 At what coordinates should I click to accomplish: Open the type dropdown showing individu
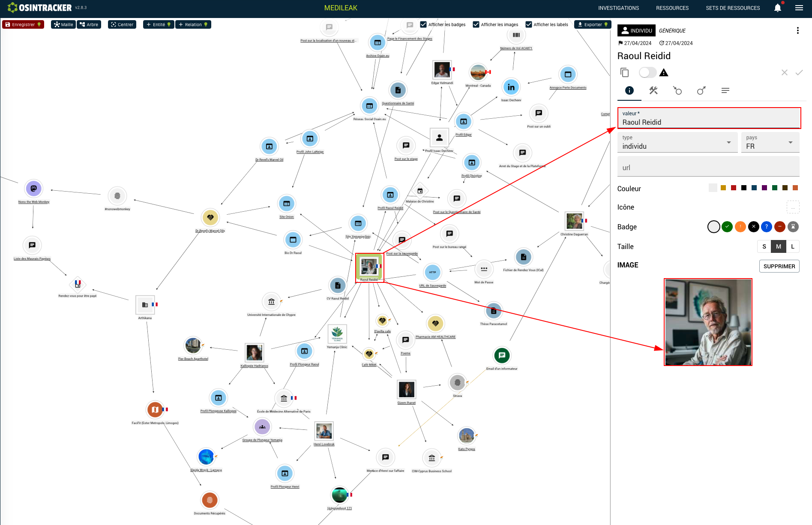tap(677, 142)
